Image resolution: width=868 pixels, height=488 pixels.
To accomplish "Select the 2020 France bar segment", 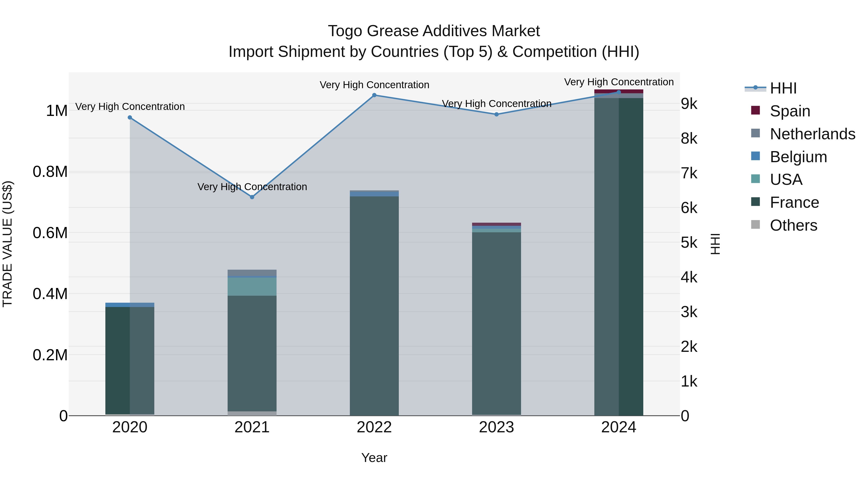I will tap(130, 360).
